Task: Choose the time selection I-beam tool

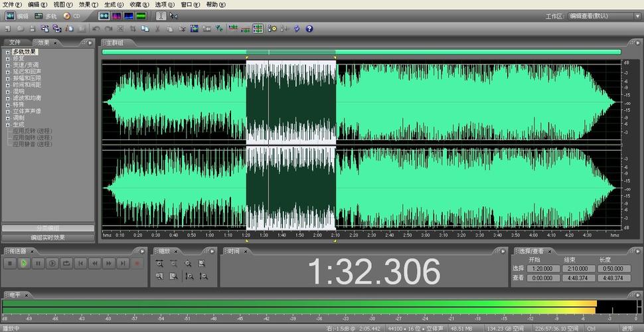Action: coord(161,16)
